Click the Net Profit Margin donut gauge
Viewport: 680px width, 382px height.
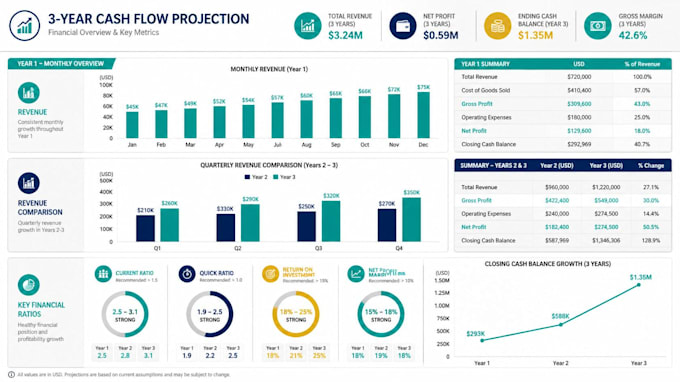381,314
